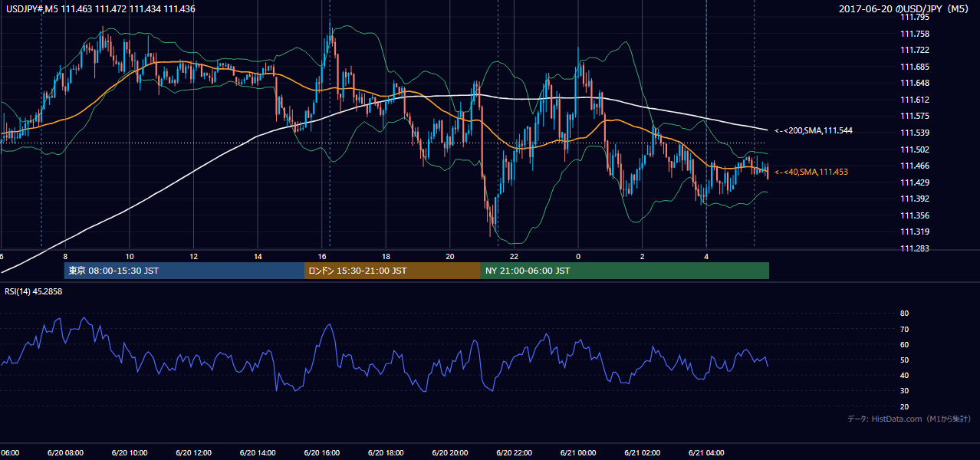Click hour label 22 under price chart
This screenshot has height=460, width=980.
(514, 256)
